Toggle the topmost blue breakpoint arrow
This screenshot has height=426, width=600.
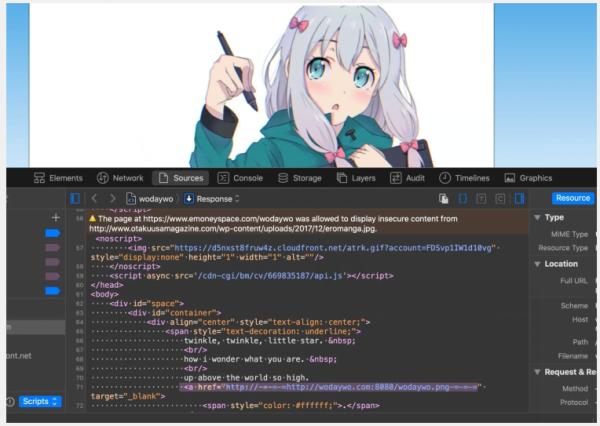point(52,233)
